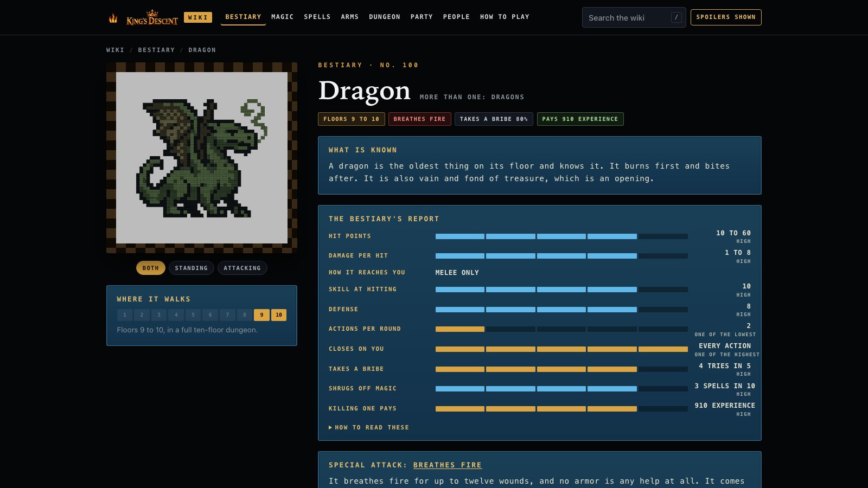
Task: Click the '3 SPELLS IN 10' value
Action: tap(725, 386)
